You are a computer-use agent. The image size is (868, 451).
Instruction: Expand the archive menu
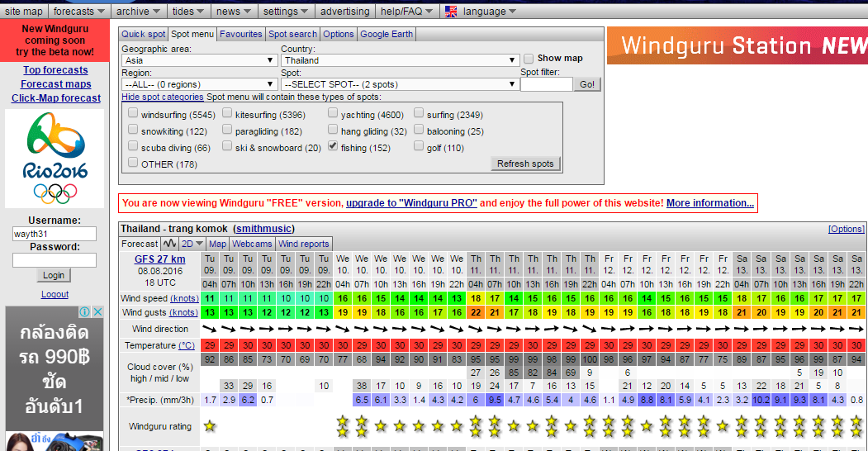(138, 11)
